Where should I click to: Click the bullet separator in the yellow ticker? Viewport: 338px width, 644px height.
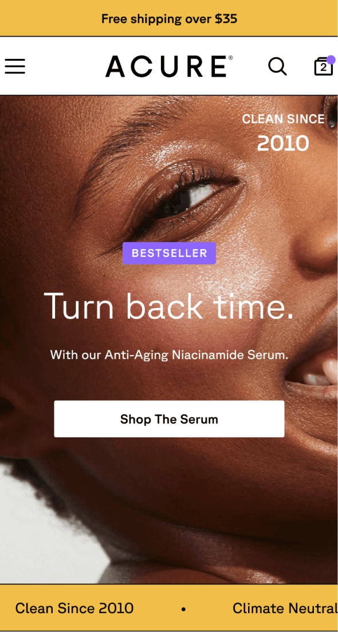183,609
